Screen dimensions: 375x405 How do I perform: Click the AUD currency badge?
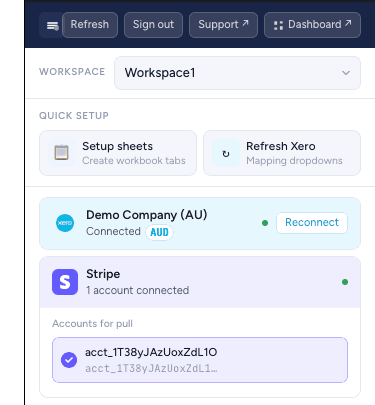coord(159,232)
